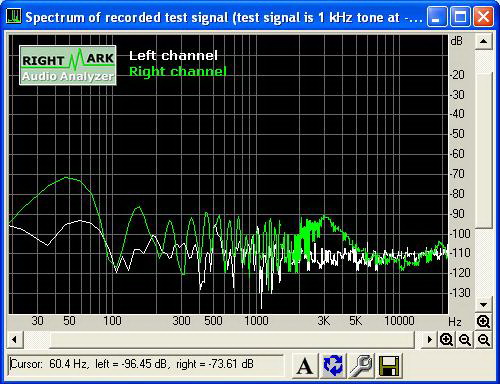Save the spectrum using the floppy disk icon
Screen dimensions: 500x384
[389, 366]
